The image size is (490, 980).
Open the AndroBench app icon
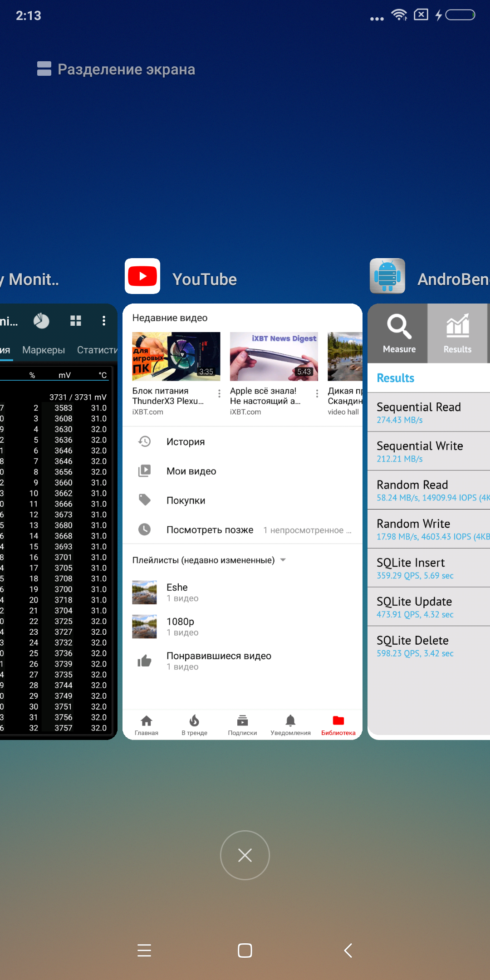(387, 276)
